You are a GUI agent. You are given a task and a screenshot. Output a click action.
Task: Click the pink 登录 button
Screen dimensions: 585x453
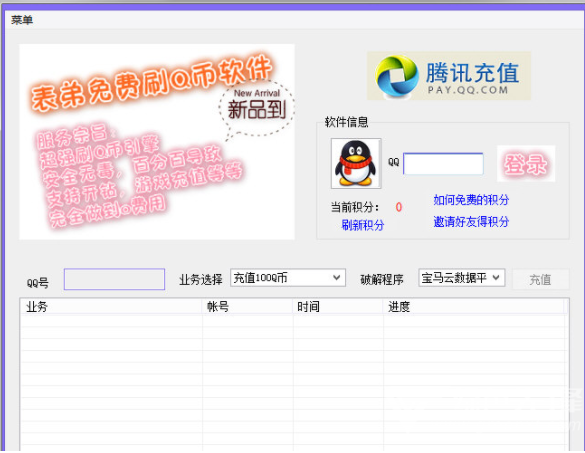[x=526, y=164]
